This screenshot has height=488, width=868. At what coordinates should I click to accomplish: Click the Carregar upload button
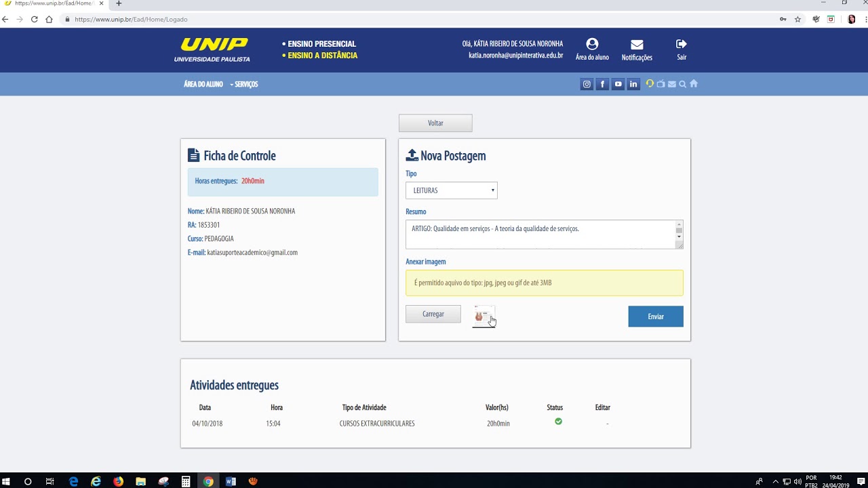tap(433, 314)
